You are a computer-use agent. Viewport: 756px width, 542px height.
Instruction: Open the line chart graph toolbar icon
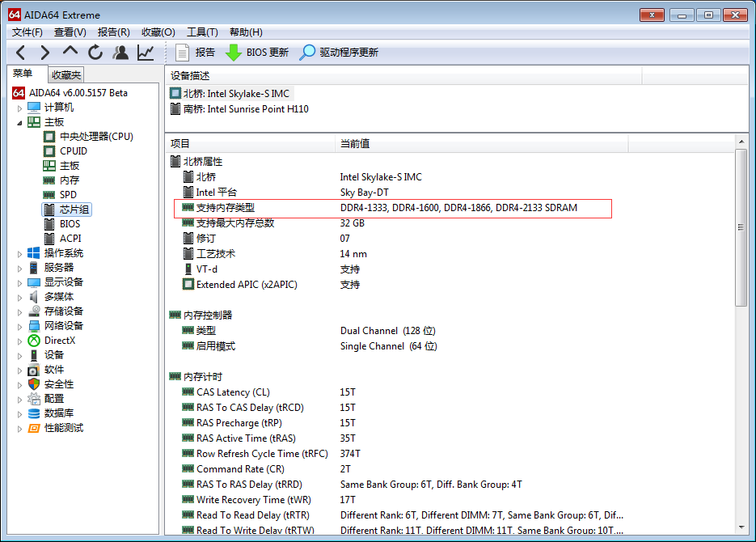pos(146,52)
